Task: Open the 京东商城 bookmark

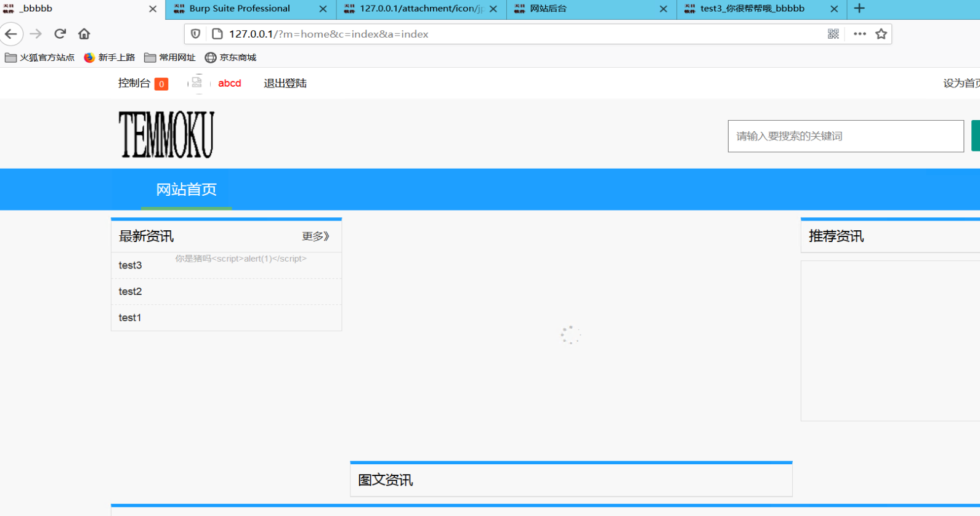Action: coord(231,57)
